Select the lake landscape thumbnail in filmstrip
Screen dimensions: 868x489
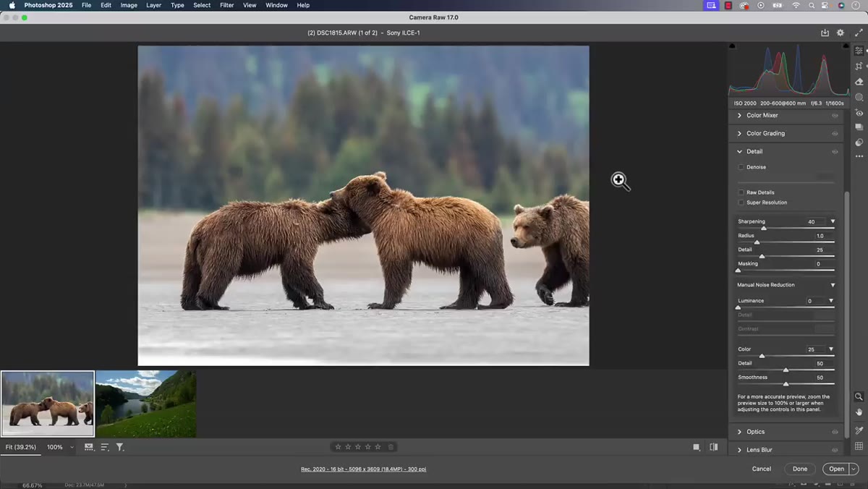146,404
